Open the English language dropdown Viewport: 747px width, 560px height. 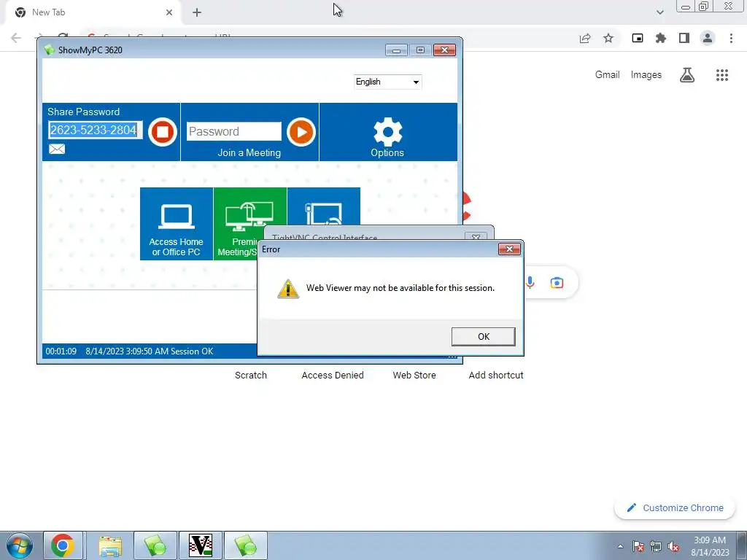(x=388, y=82)
